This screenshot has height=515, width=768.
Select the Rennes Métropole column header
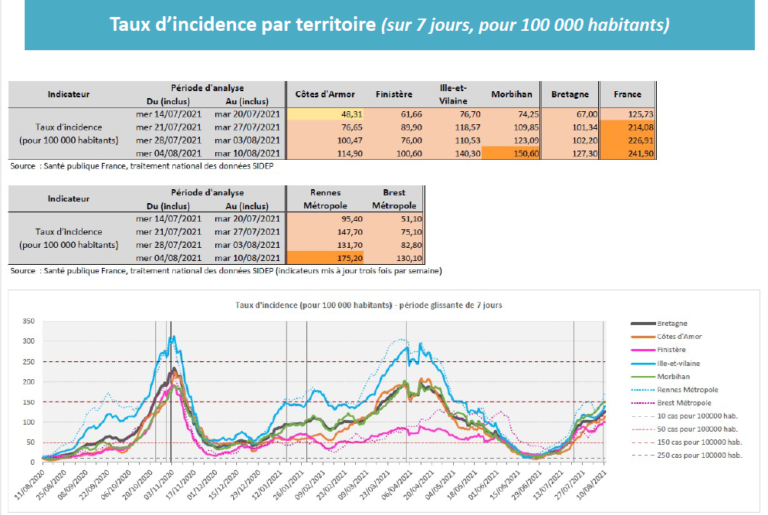(325, 199)
